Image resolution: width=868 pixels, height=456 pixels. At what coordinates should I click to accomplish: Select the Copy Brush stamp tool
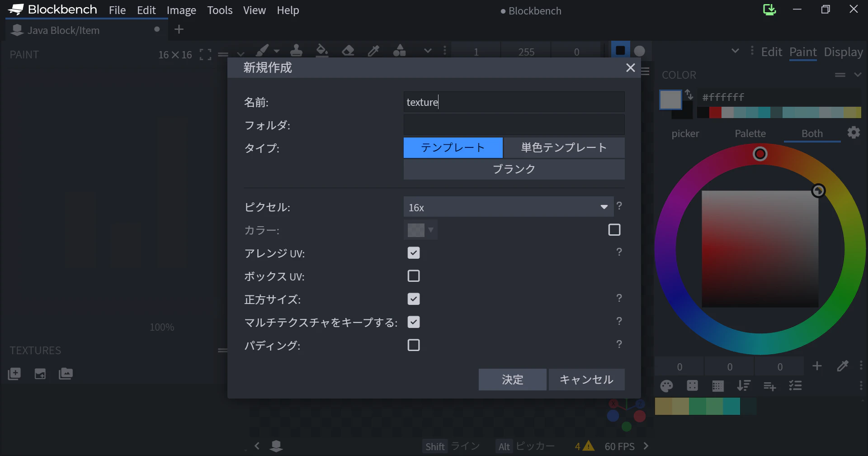297,50
